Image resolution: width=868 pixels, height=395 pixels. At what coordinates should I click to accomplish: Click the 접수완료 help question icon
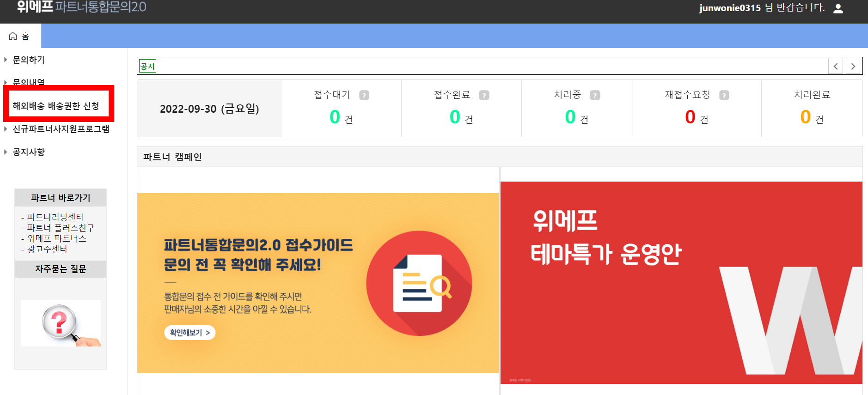tap(484, 96)
